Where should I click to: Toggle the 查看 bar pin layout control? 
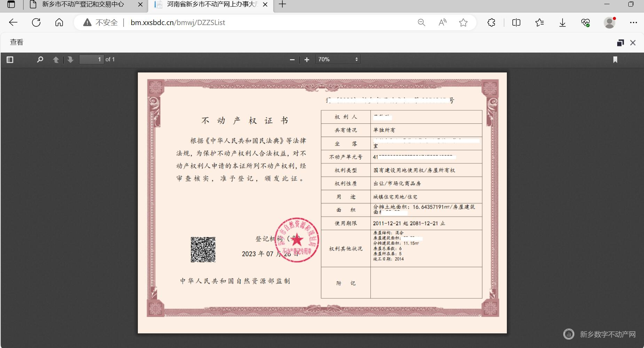click(621, 42)
